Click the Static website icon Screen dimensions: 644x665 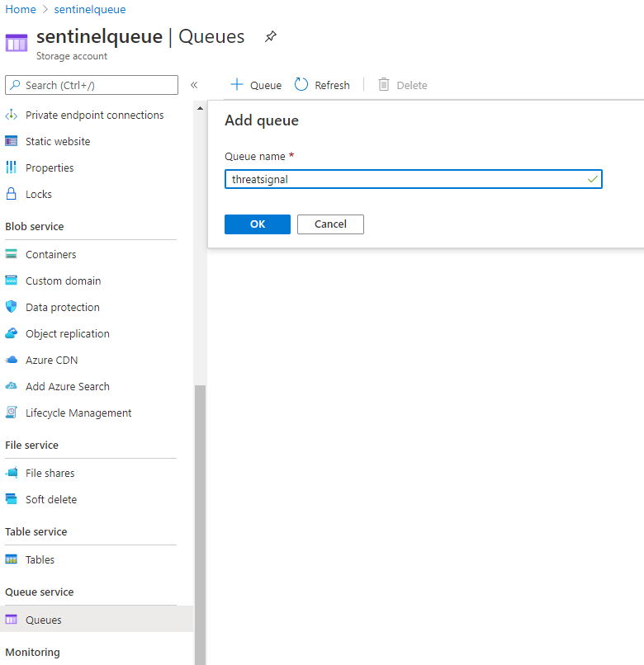[x=12, y=141]
